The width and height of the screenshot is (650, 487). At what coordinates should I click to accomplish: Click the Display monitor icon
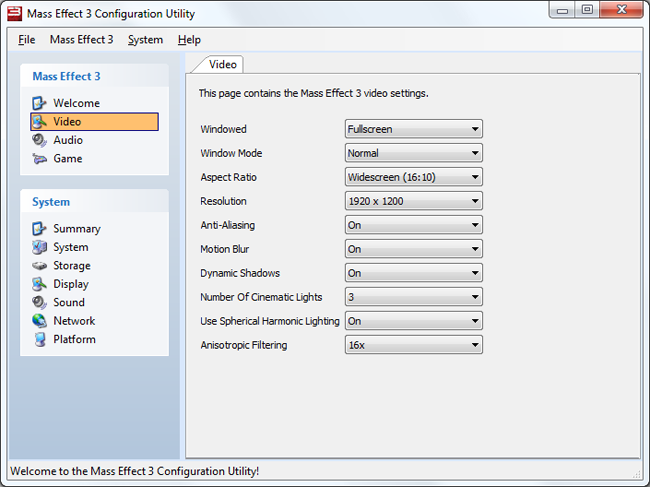39,284
